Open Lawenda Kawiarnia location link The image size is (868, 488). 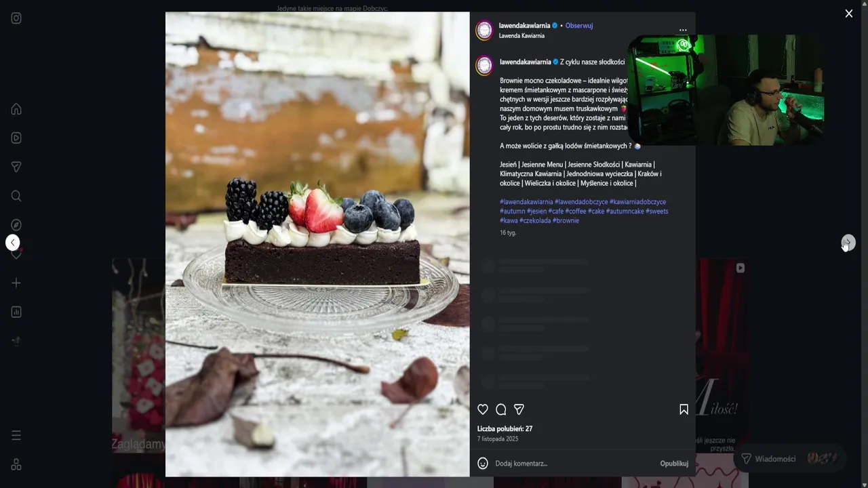coord(521,36)
